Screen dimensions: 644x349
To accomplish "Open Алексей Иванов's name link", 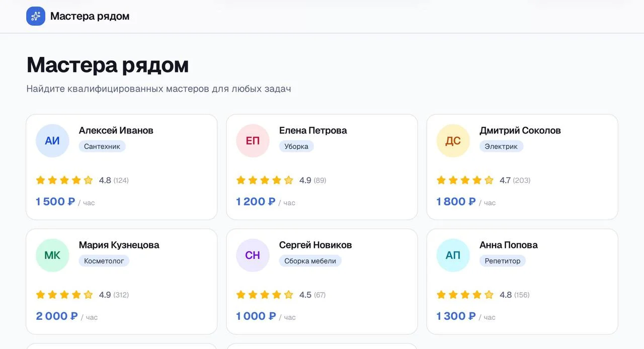I will (x=116, y=130).
